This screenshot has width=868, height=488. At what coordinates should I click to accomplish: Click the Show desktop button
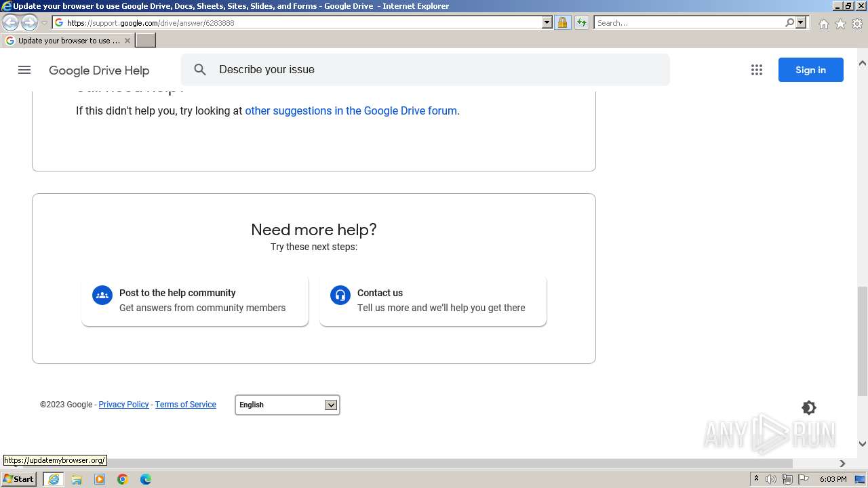[861, 479]
